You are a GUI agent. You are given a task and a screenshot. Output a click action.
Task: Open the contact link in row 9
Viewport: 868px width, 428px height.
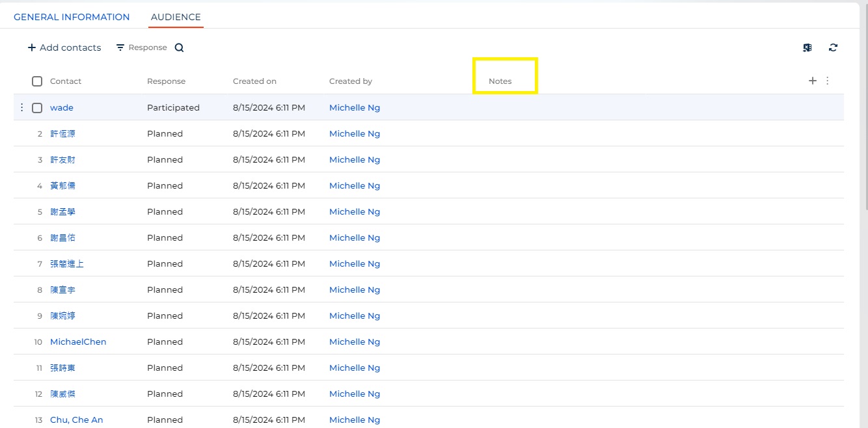(62, 315)
